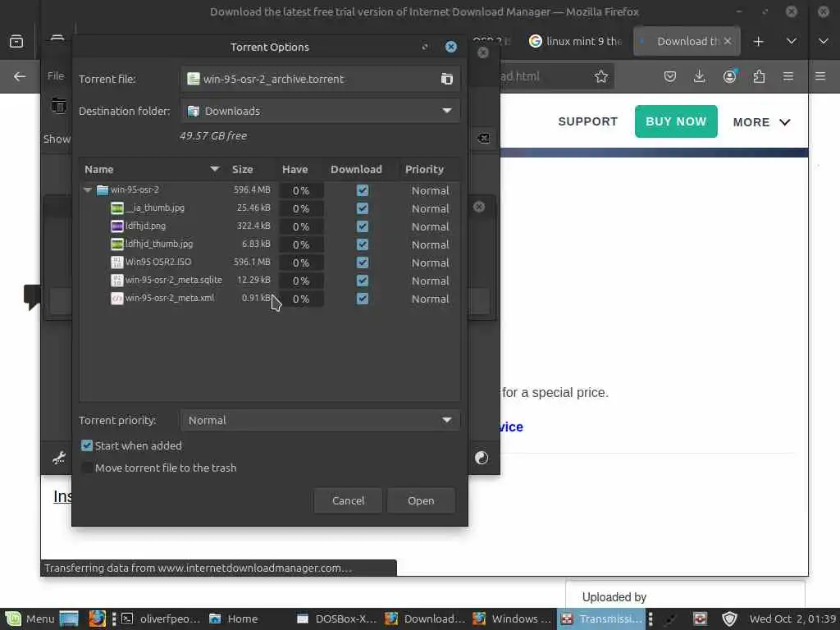Open the taskbar clock Wed Oct 2
Image resolution: width=840 pixels, height=630 pixels.
(x=793, y=619)
